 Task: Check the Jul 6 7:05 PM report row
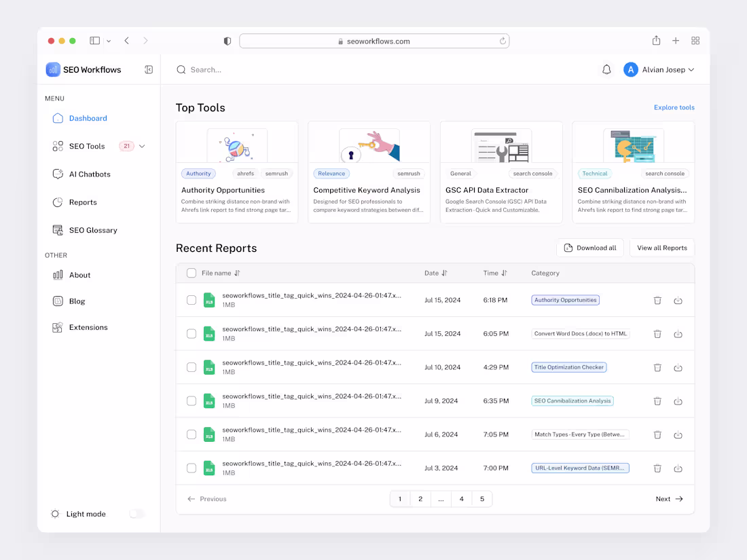pyautogui.click(x=192, y=434)
